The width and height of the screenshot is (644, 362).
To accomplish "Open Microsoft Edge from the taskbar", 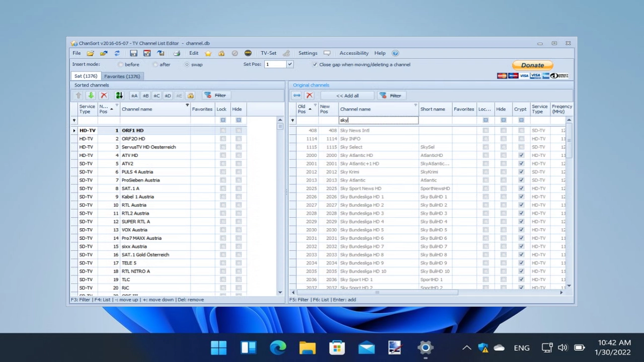I will [x=278, y=347].
